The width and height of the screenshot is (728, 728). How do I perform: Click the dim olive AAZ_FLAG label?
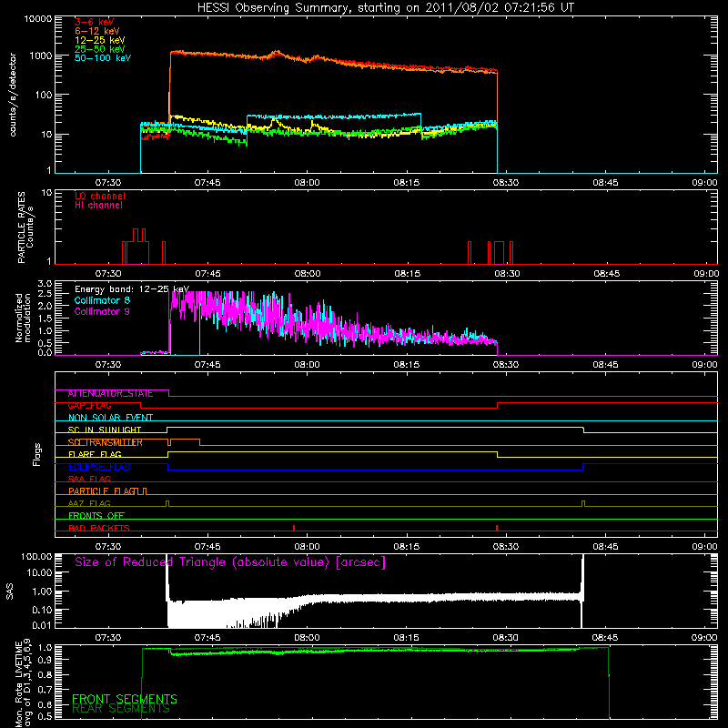pyautogui.click(x=89, y=504)
